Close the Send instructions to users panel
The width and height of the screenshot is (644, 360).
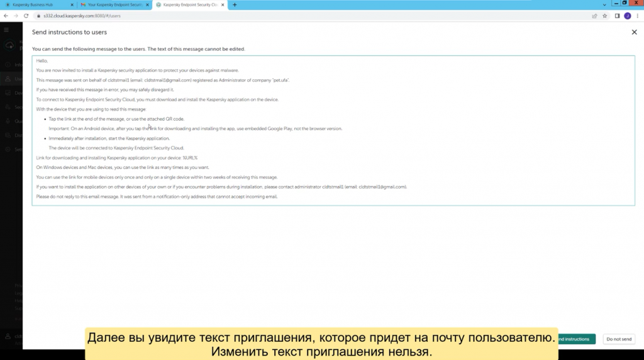(634, 32)
